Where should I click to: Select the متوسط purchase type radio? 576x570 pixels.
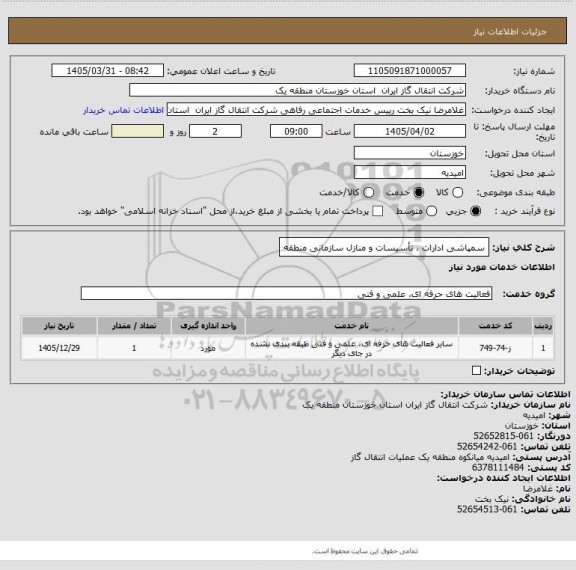point(431,211)
